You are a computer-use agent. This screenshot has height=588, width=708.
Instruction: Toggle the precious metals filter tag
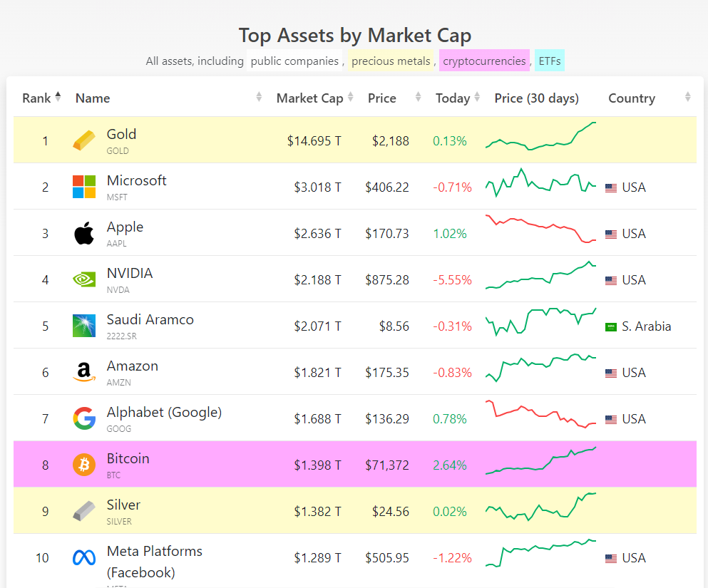click(x=391, y=61)
